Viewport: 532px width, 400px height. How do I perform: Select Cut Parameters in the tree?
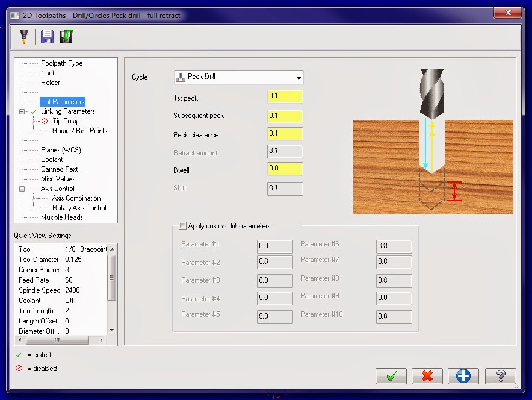click(61, 101)
